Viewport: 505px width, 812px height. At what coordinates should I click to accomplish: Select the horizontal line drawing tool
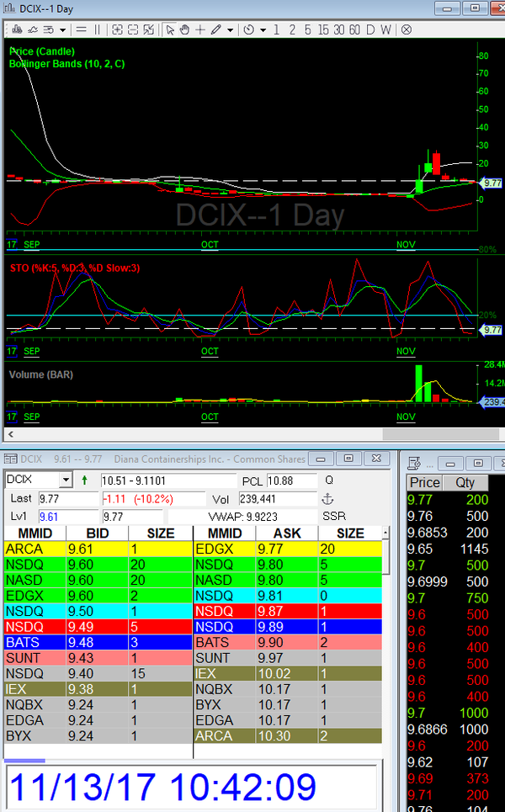[82, 30]
